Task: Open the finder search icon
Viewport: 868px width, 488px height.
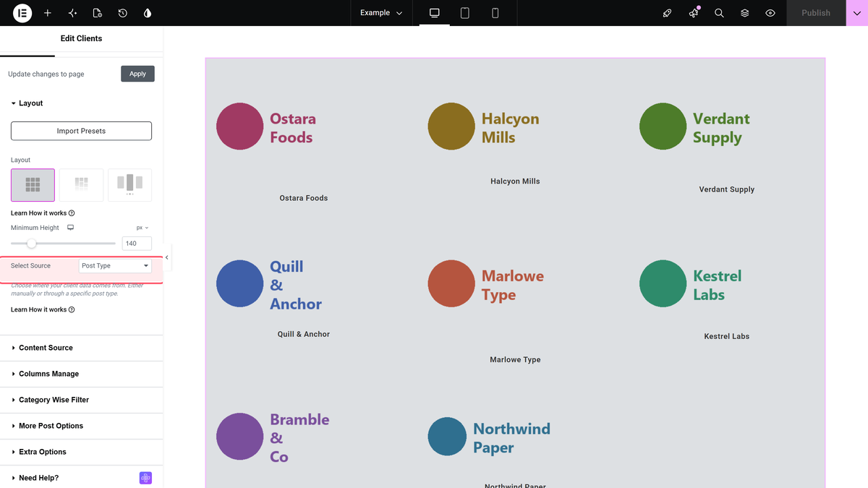Action: (x=719, y=13)
